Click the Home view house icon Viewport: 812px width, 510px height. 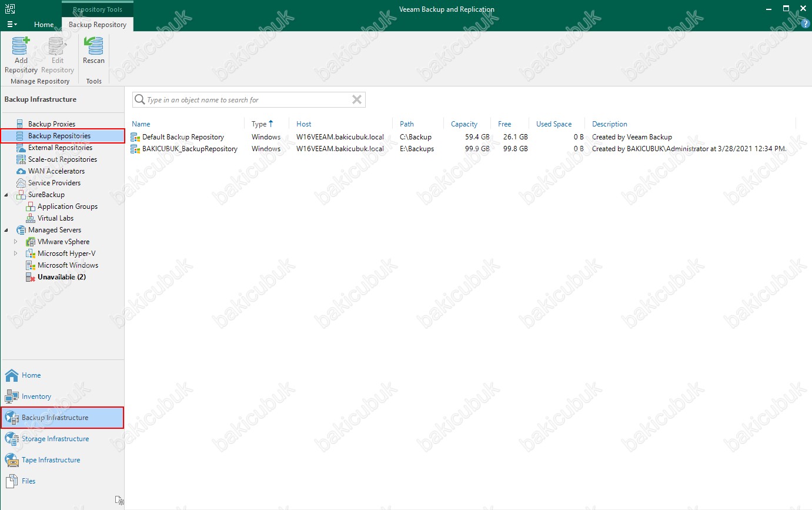(12, 375)
